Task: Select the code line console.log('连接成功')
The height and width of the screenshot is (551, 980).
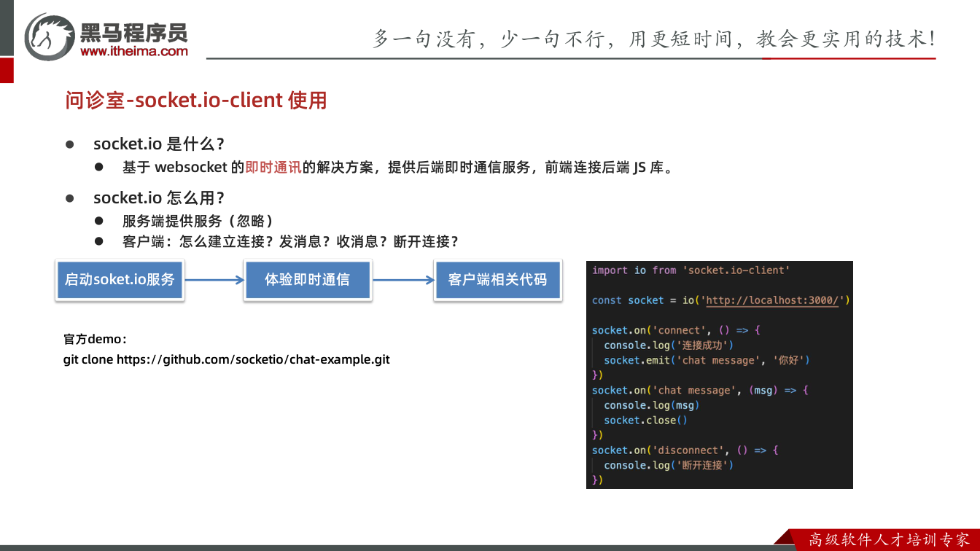Action: pos(669,345)
